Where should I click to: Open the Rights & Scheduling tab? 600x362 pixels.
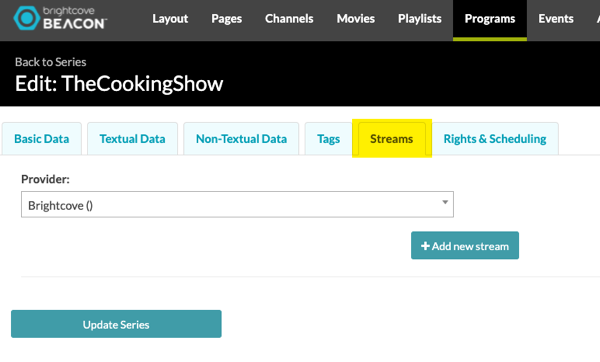click(x=495, y=139)
